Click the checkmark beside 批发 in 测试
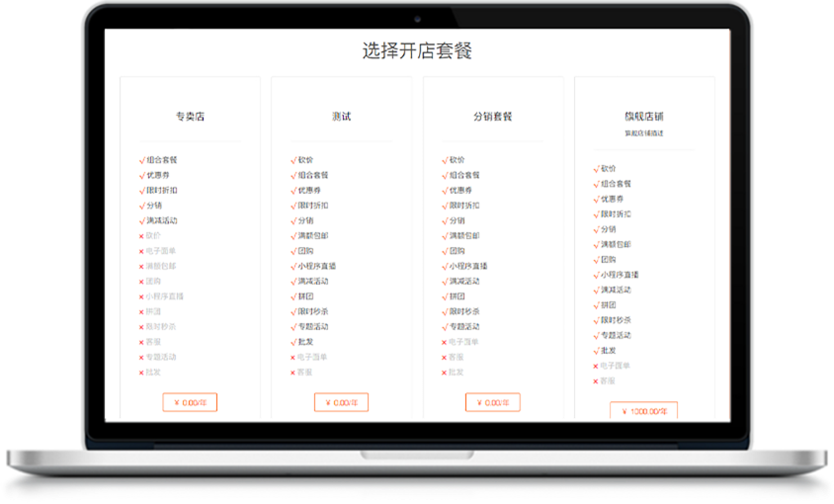 coord(293,342)
